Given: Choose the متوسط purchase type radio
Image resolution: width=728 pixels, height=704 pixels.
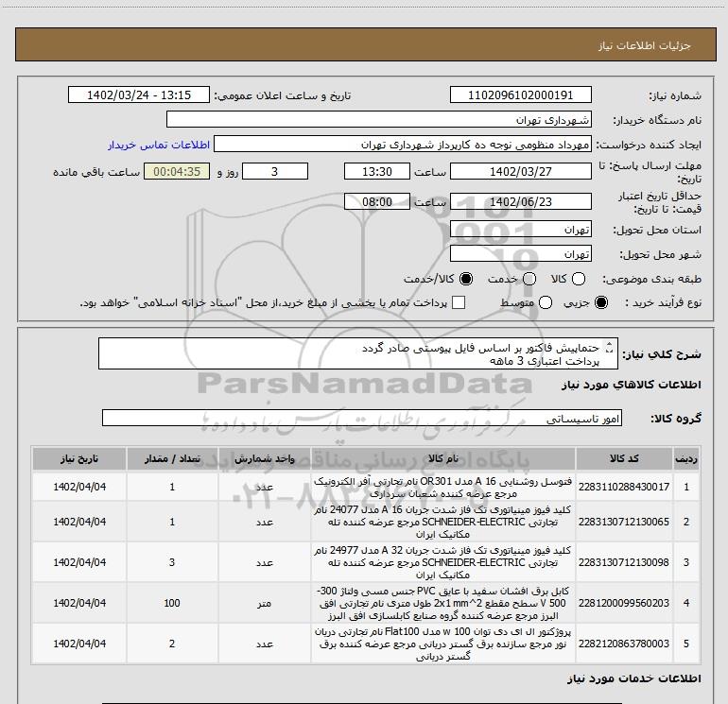Looking at the screenshot, I should (x=546, y=302).
